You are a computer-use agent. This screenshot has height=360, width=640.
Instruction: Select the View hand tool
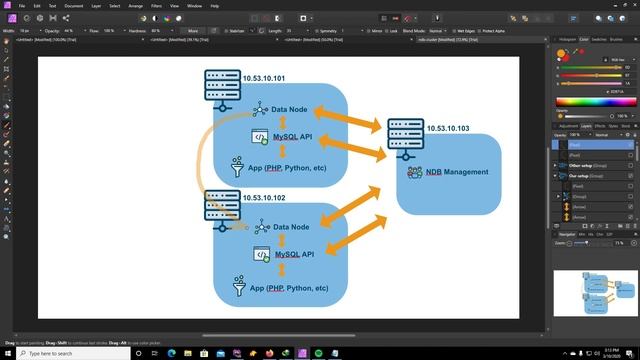click(x=6, y=41)
